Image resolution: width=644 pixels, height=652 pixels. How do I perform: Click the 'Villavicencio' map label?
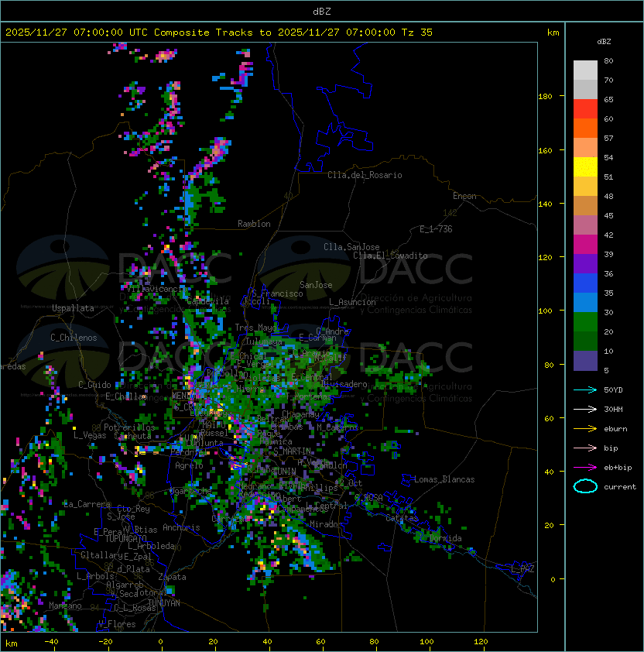(x=156, y=289)
